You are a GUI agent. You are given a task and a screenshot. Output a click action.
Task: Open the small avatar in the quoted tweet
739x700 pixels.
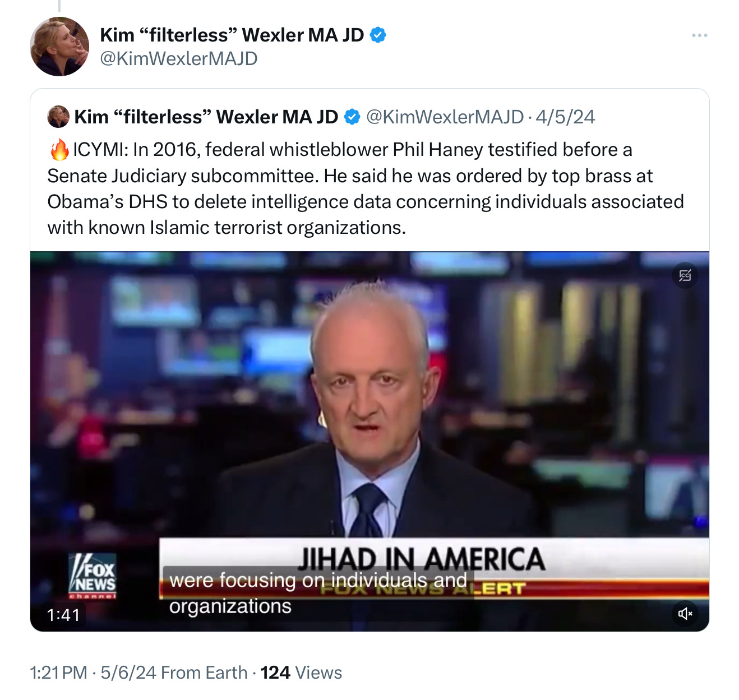coord(58,117)
